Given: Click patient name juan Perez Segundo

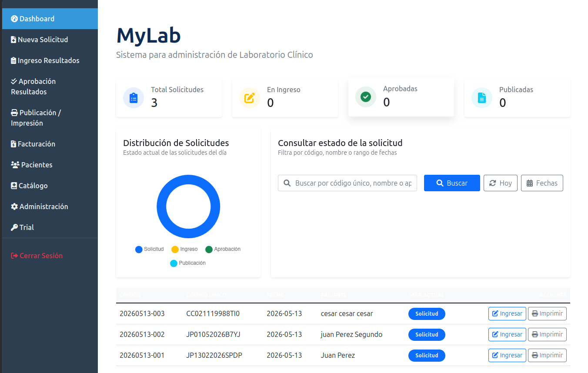Looking at the screenshot, I should coord(352,334).
